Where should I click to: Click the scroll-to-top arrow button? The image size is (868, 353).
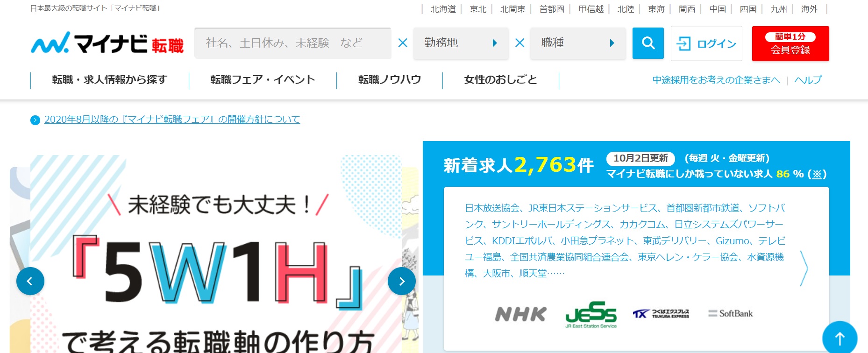point(840,338)
